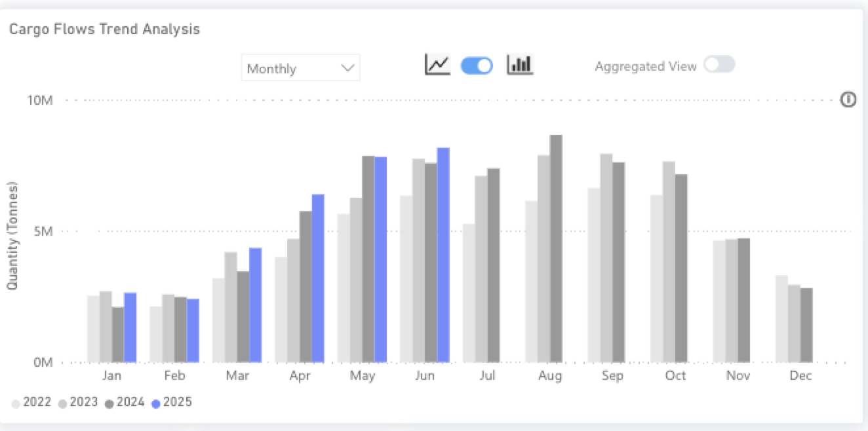Select the March 2025 blue bar
This screenshot has width=868, height=431.
pyautogui.click(x=256, y=305)
